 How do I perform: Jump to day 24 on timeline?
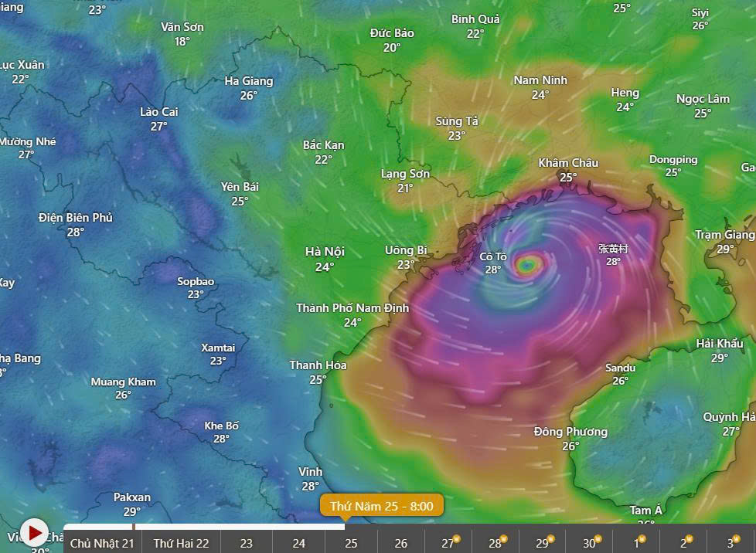(298, 543)
